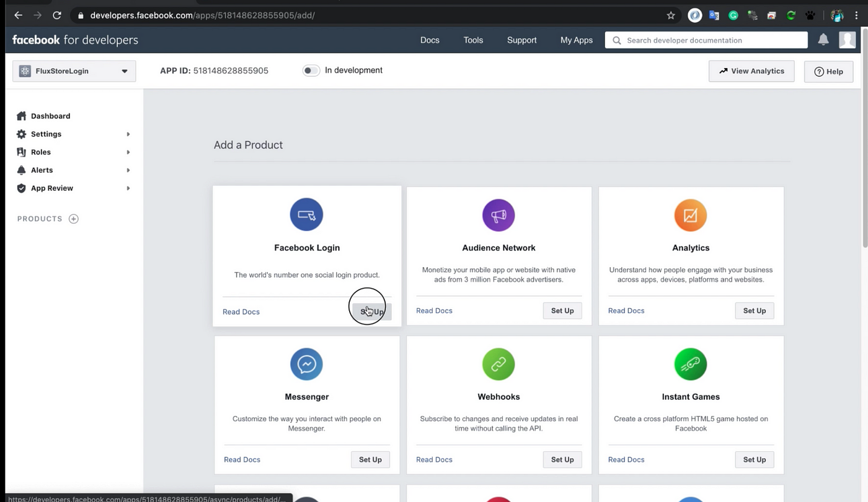Viewport: 868px width, 502px height.
Task: Set up the Webhooks product
Action: click(x=562, y=459)
